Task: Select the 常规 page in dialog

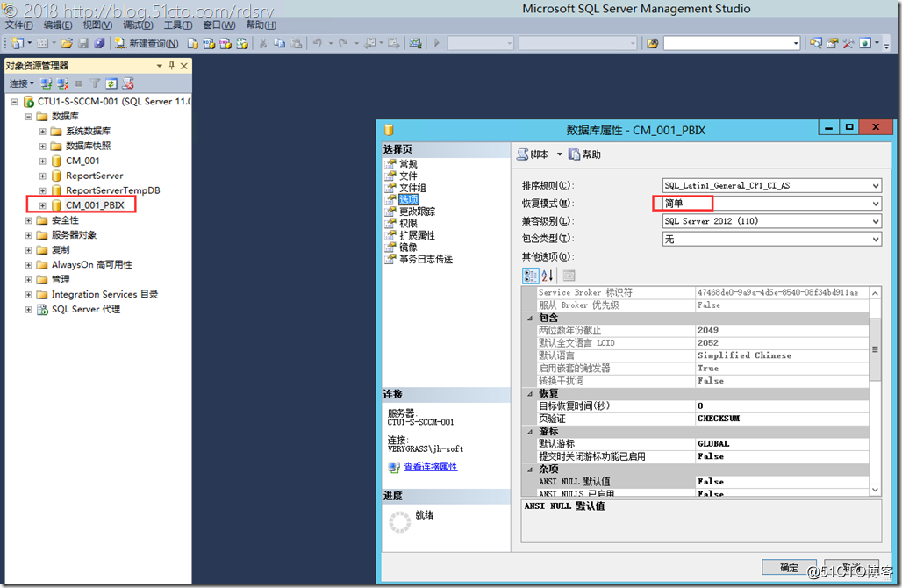Action: pyautogui.click(x=408, y=164)
